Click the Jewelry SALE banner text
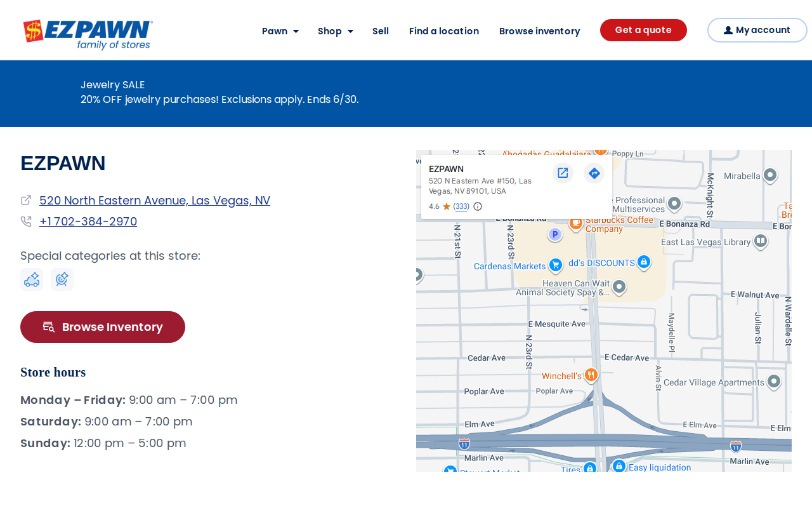Viewport: 812px width, 508px height. (113, 85)
